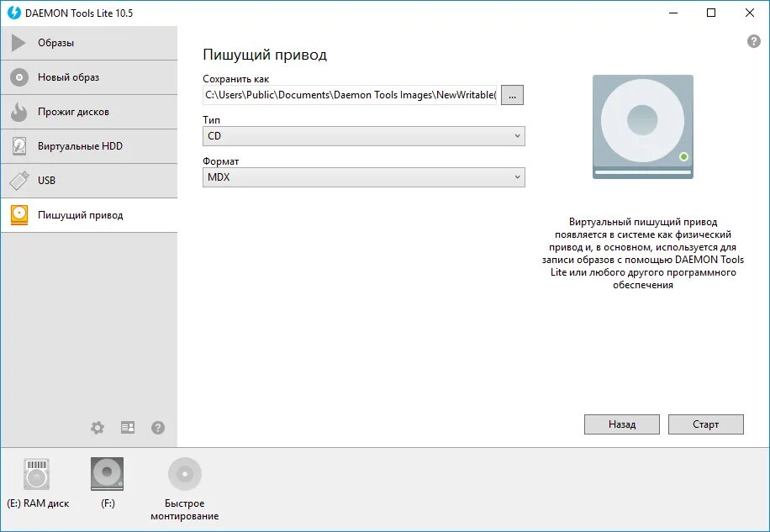Click the news card icon in sidebar
The image size is (770, 532).
pos(128,428)
